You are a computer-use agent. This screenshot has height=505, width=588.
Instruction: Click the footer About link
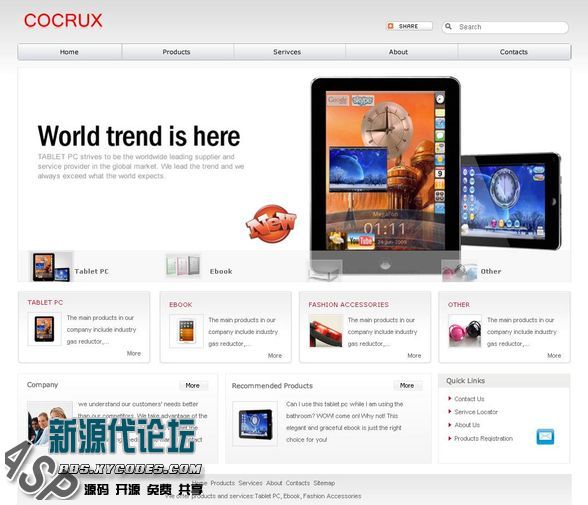pyautogui.click(x=274, y=483)
